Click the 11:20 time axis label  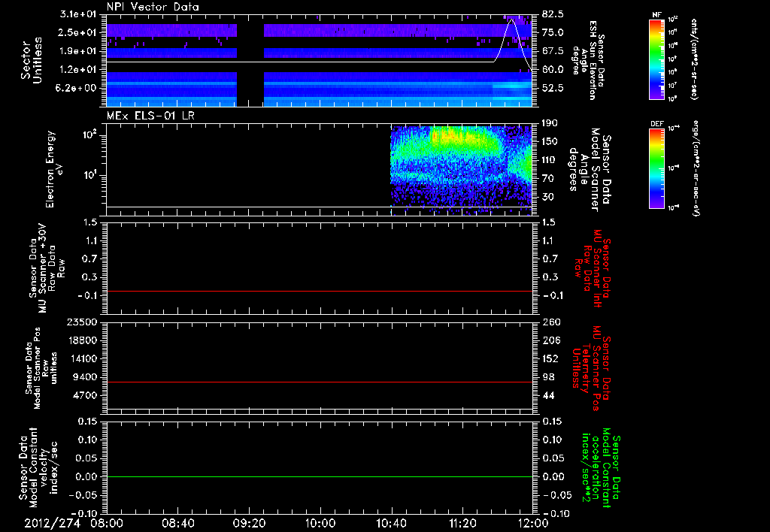pos(462,523)
